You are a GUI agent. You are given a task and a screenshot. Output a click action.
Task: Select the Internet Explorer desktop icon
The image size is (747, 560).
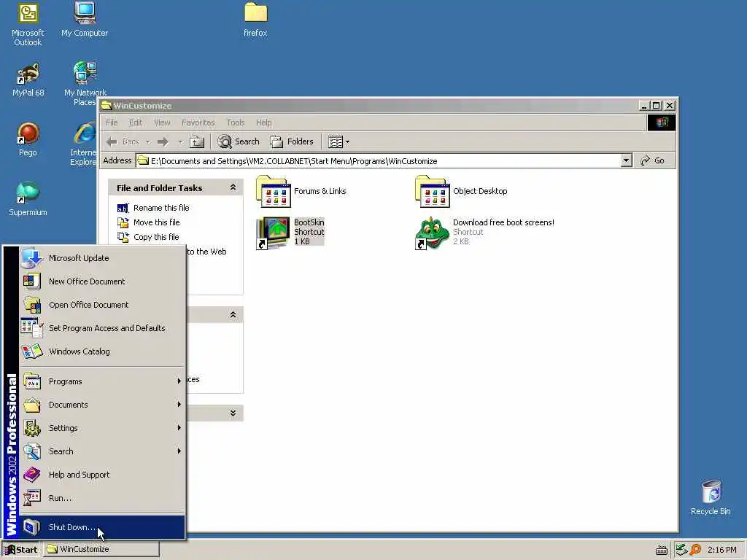tap(84, 144)
